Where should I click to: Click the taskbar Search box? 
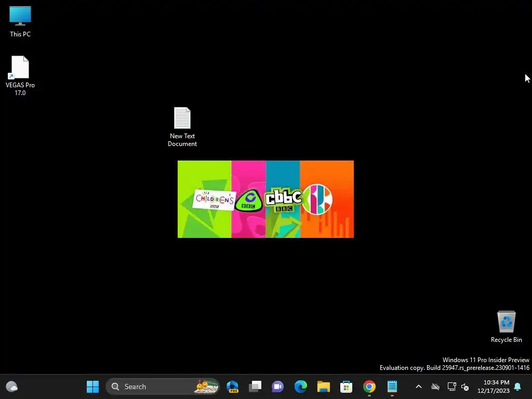pos(163,387)
